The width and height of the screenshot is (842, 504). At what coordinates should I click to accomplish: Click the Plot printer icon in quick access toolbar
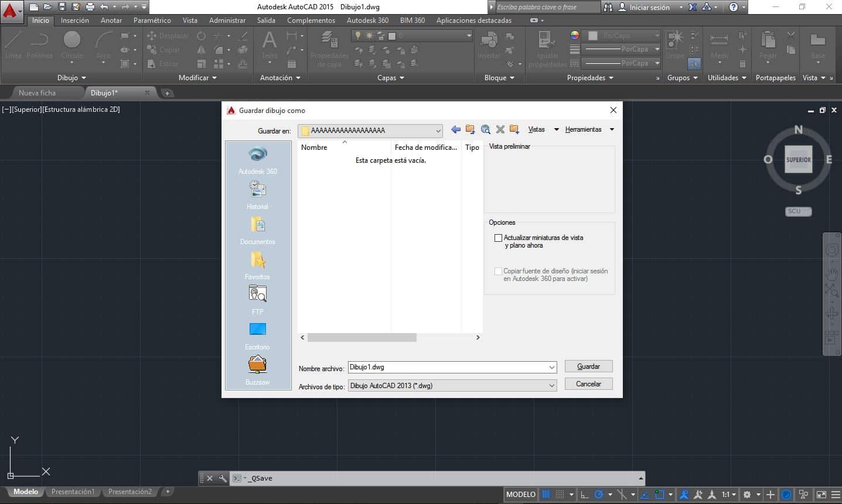[90, 7]
